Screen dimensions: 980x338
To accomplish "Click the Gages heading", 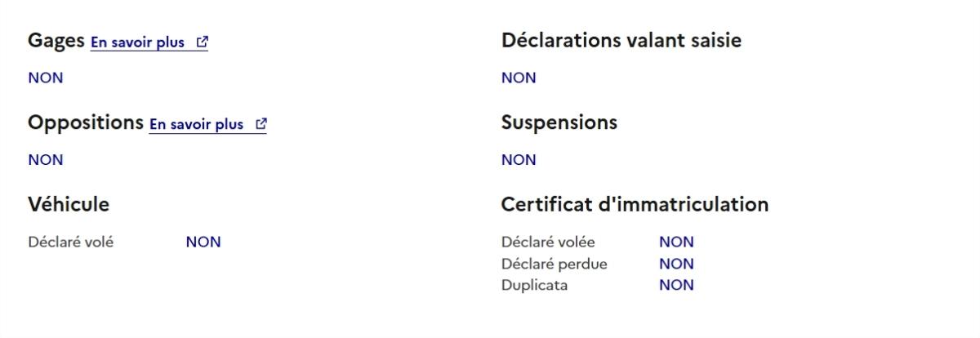I will [56, 41].
